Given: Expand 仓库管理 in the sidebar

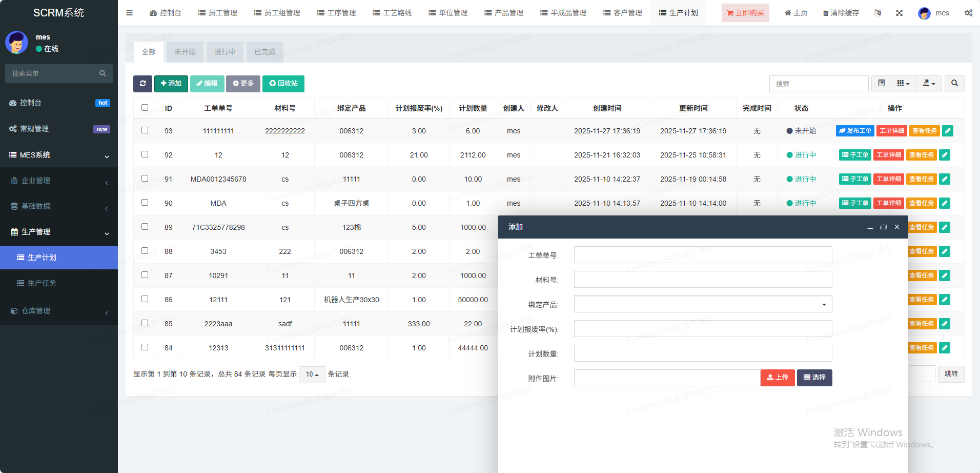Looking at the screenshot, I should (59, 311).
